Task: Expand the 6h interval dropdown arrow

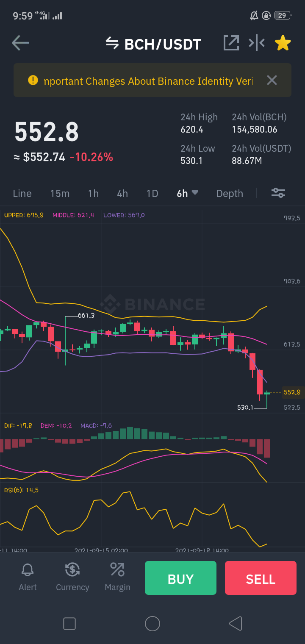Action: [x=195, y=193]
